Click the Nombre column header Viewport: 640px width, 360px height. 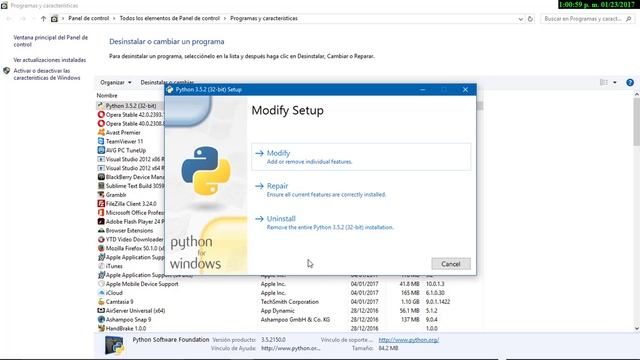pyautogui.click(x=107, y=96)
